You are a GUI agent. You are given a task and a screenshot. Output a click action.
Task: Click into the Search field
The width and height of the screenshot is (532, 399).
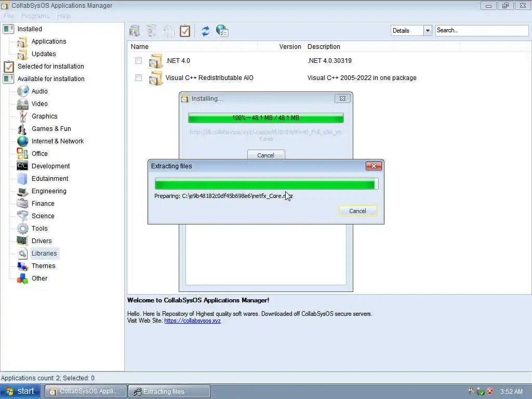tap(482, 30)
